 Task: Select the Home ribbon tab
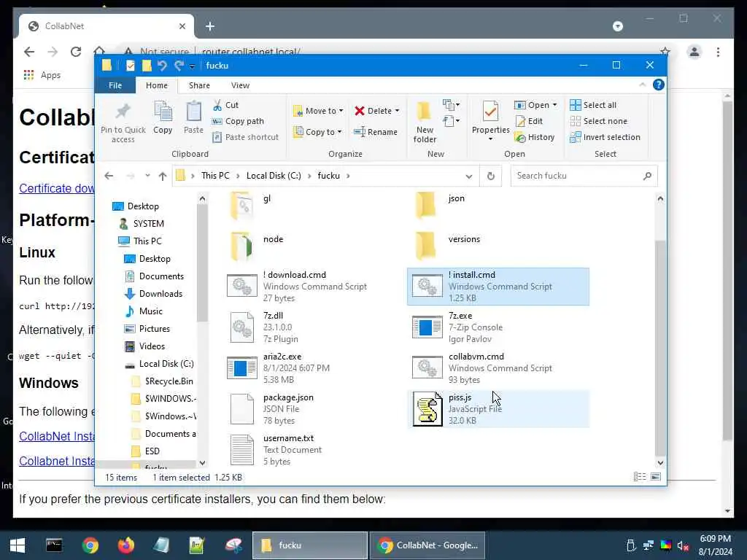[x=157, y=85]
